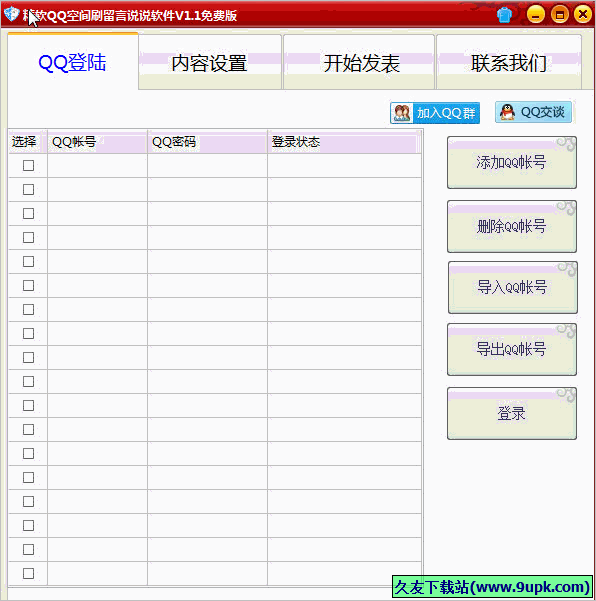This screenshot has width=596, height=601.
Task: Click the first row 登录状态 cell
Action: pos(344,166)
